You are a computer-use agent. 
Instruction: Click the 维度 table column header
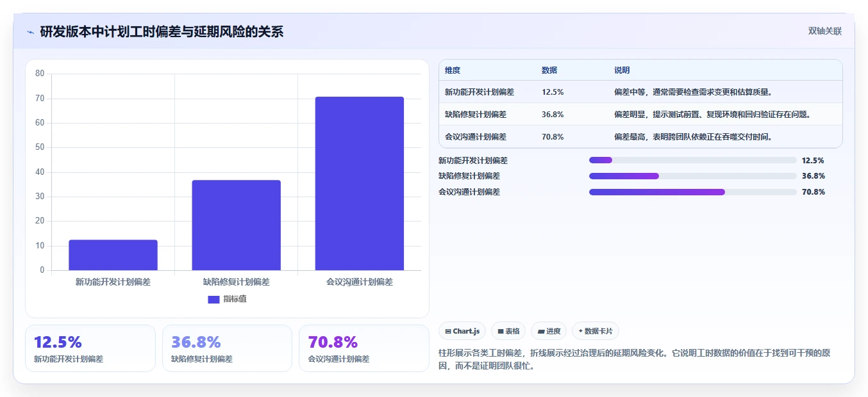453,70
